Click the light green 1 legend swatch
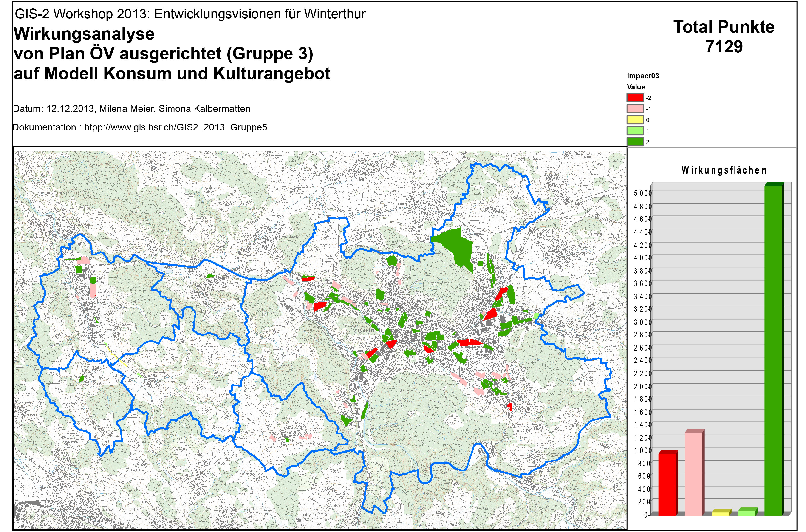The image size is (806, 532). click(x=635, y=131)
